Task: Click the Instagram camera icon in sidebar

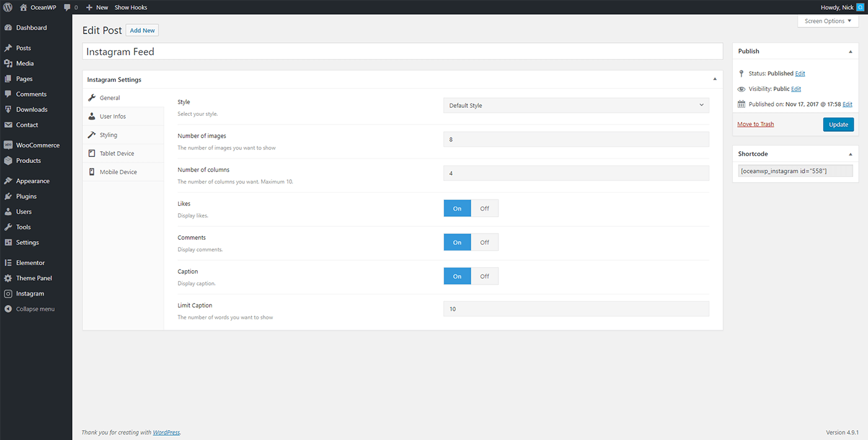Action: [8, 294]
